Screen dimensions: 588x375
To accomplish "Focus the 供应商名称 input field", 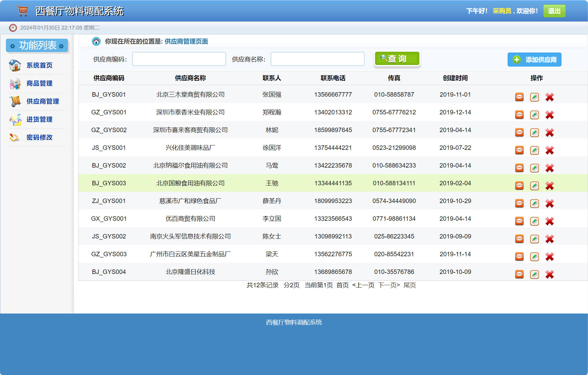I will click(x=317, y=59).
